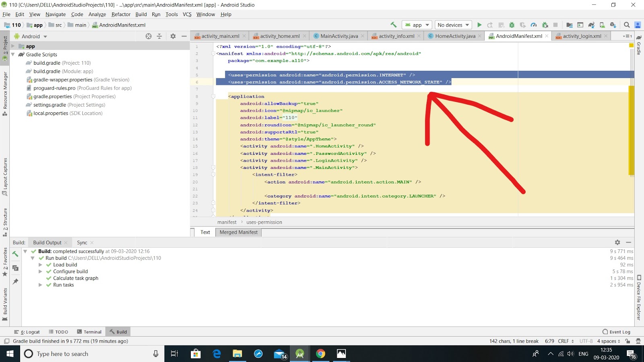Click the Chrome icon on the taskbar
Viewport: 644px width, 362px height.
coord(321,354)
